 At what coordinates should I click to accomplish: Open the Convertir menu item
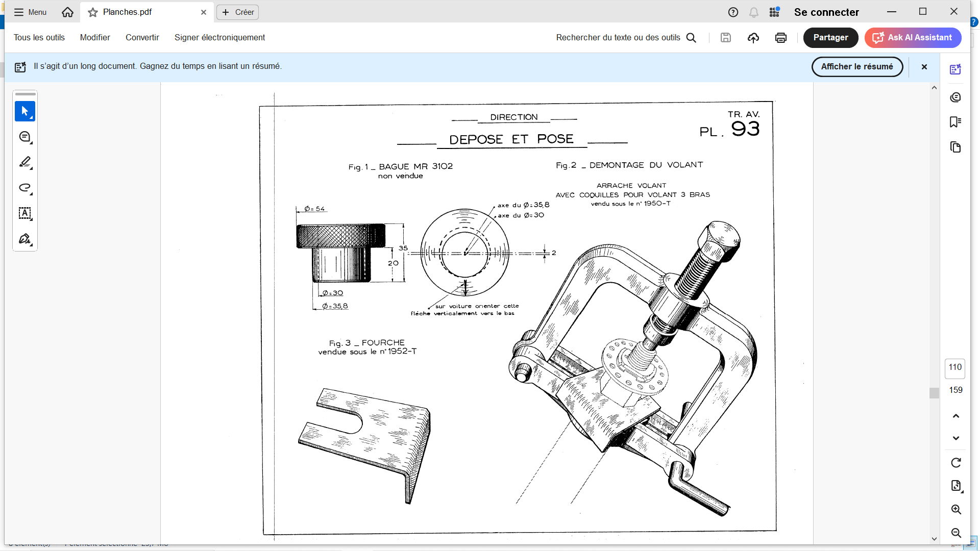point(142,38)
